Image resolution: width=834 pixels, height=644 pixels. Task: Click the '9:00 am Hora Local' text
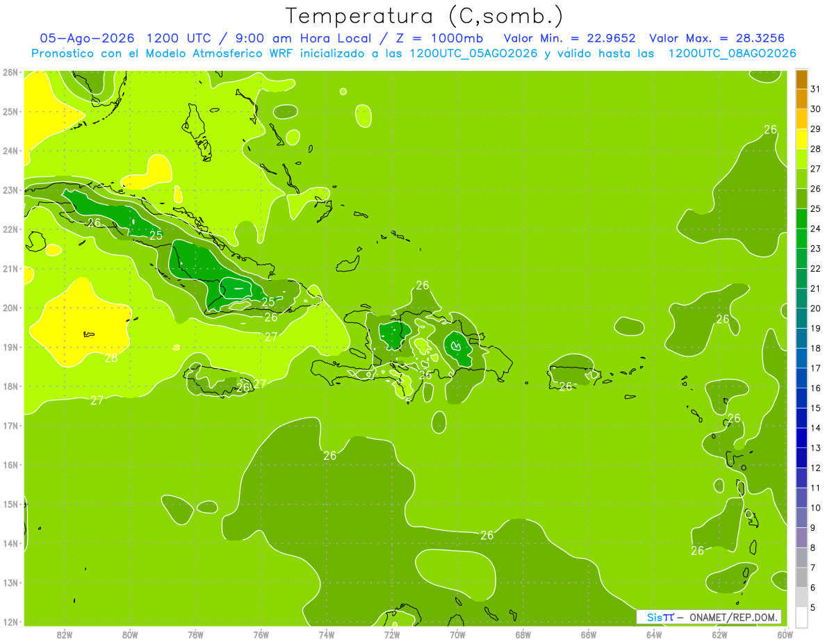pos(308,38)
